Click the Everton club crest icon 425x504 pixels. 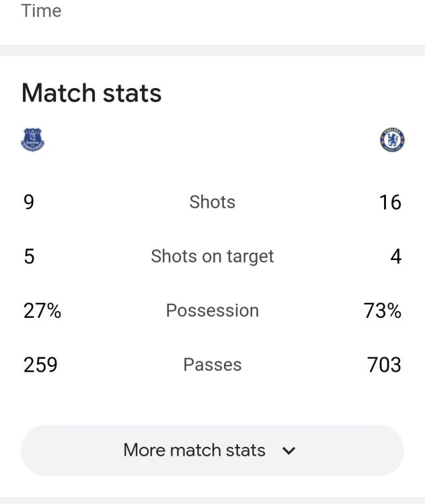[32, 140]
